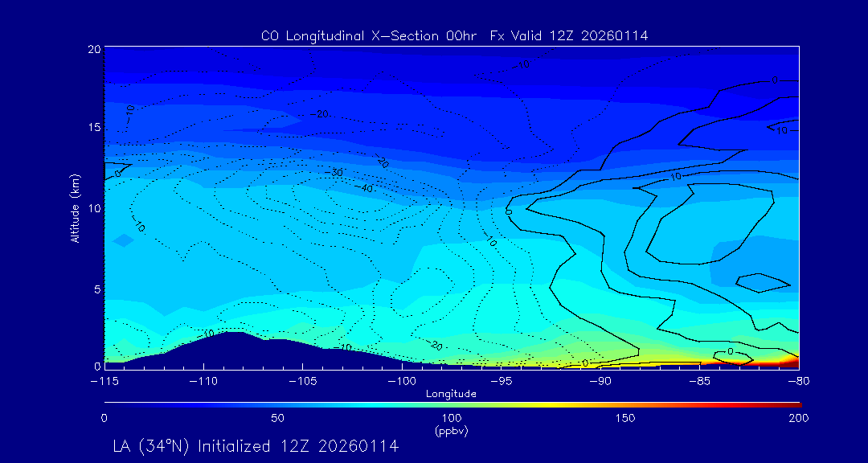Click the -40 contour label
This screenshot has height=463, width=868.
pos(366,188)
